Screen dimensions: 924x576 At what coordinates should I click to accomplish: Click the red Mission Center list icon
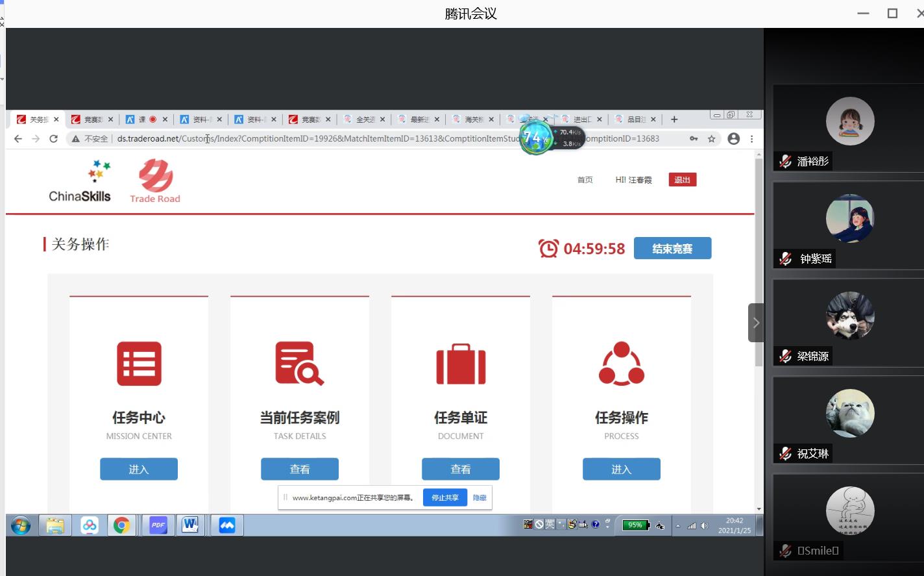coord(139,364)
